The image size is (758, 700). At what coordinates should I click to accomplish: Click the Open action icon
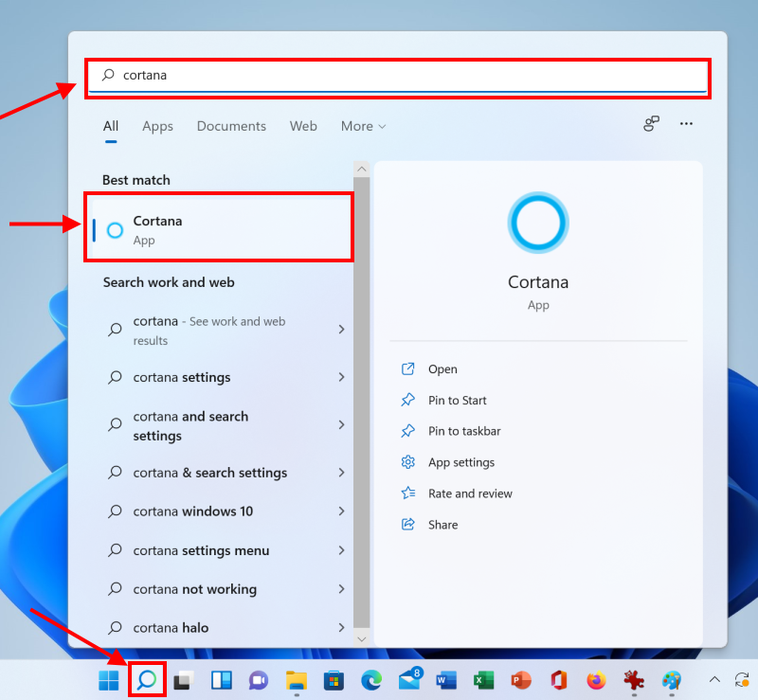point(408,368)
